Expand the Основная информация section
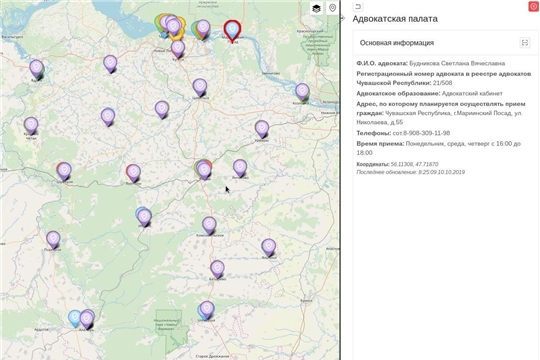Screen dimensions: 540x360 coord(525,43)
